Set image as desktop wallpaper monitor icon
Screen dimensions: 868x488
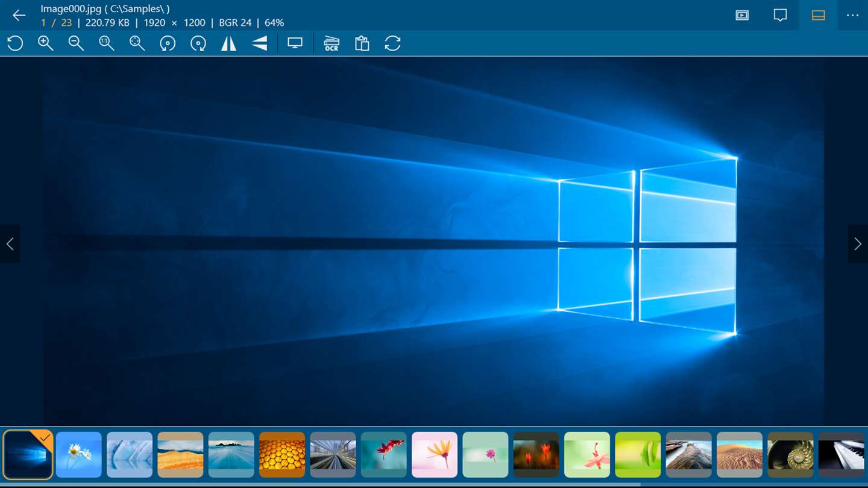[295, 43]
